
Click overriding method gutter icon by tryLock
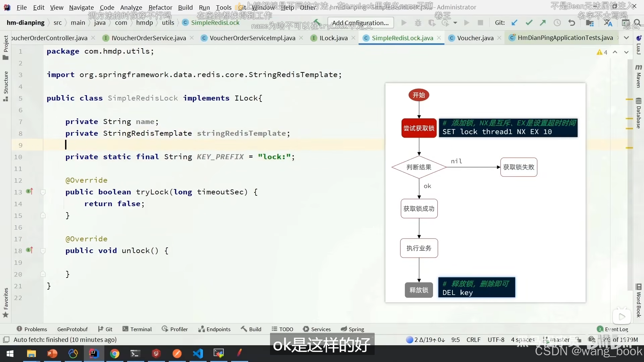pyautogui.click(x=30, y=191)
